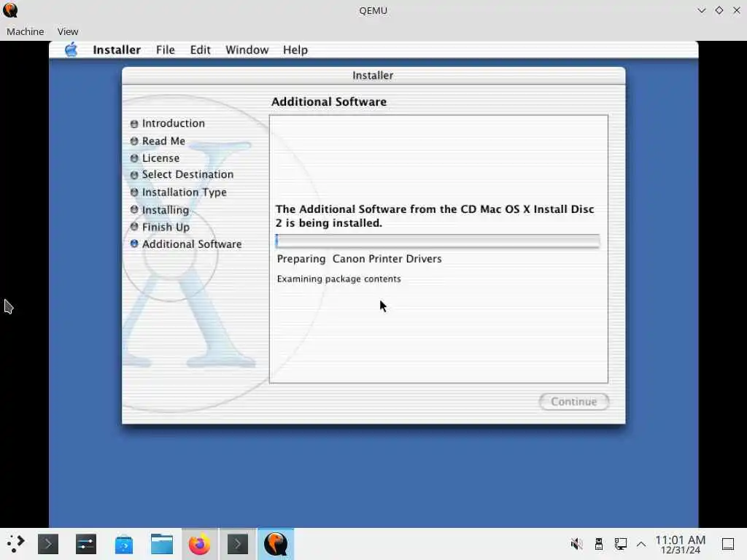The width and height of the screenshot is (747, 560).
Task: Launch Firefox from the taskbar
Action: coord(200,544)
